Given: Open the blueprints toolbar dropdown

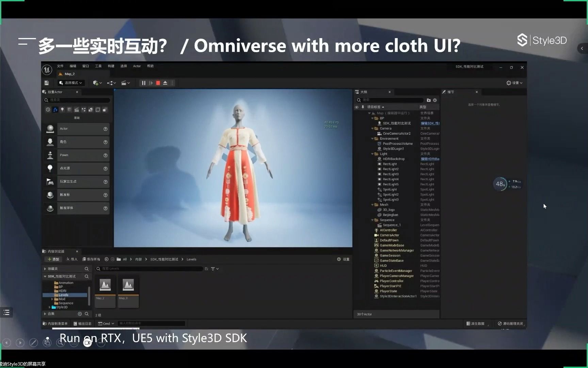Looking at the screenshot, I should point(112,83).
